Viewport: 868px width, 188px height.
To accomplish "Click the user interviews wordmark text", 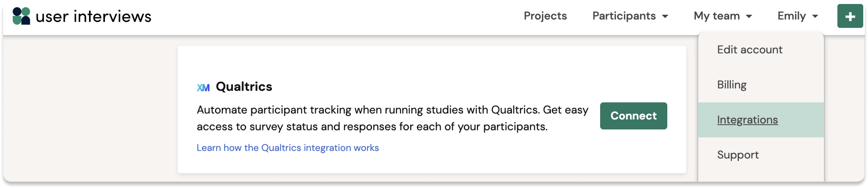I will (93, 17).
